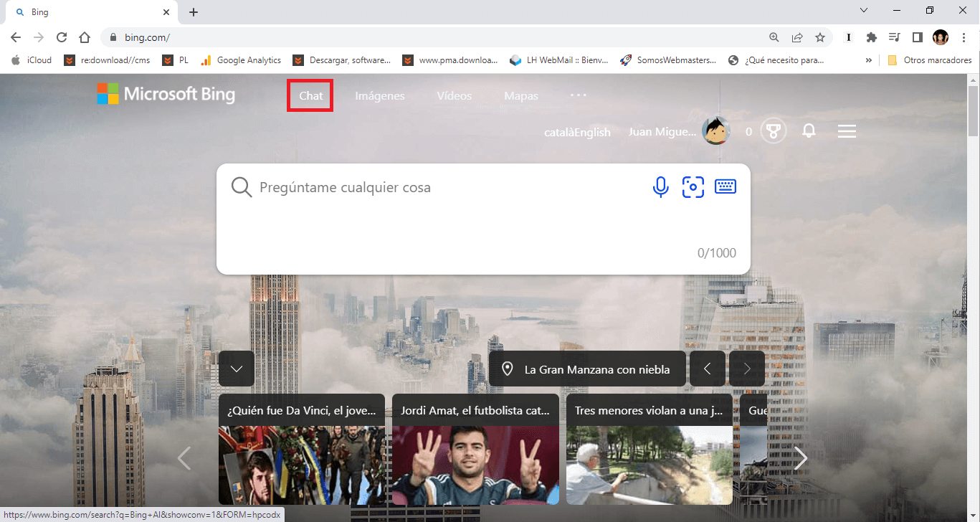Collapse the news feed with the chevron-down button
980x522 pixels.
point(237,369)
